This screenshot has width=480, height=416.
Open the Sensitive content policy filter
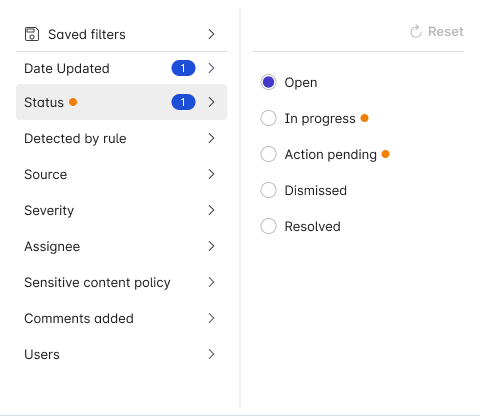(x=122, y=282)
